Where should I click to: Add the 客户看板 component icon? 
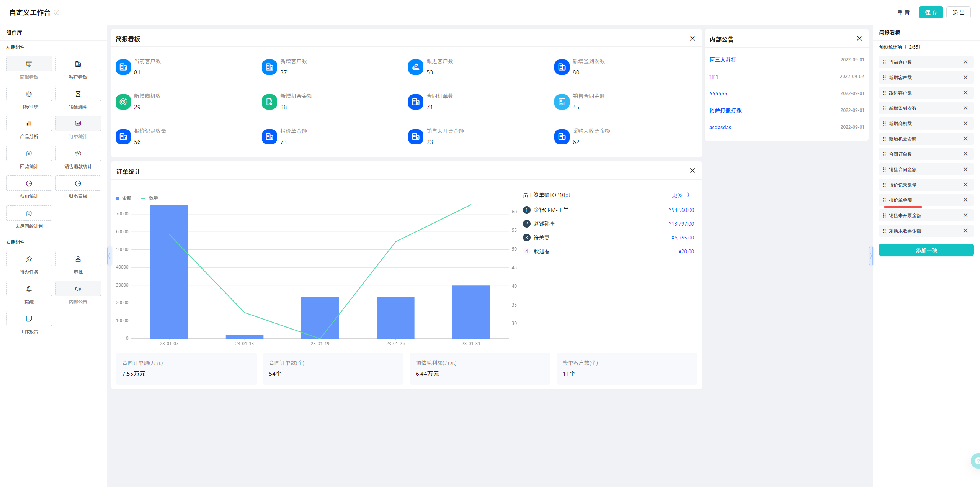[x=78, y=64]
